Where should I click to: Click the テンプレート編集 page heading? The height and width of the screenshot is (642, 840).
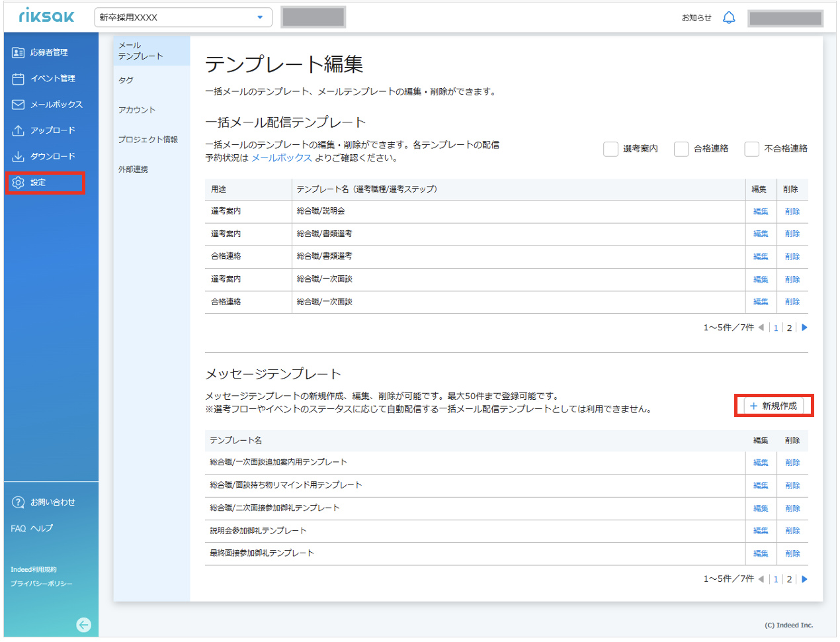pos(284,64)
